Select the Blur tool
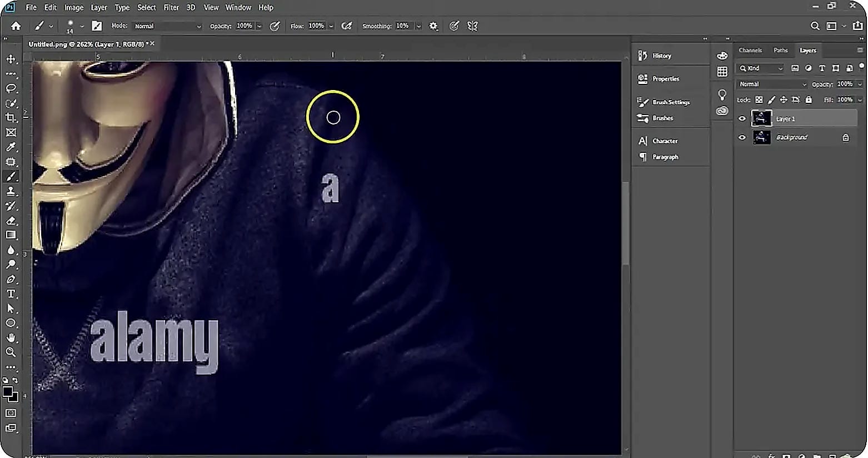Viewport: 868px width, 458px height. click(x=11, y=250)
